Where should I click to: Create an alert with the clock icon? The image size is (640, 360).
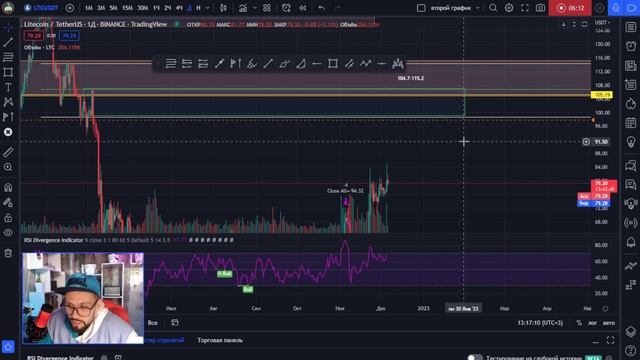[287, 8]
